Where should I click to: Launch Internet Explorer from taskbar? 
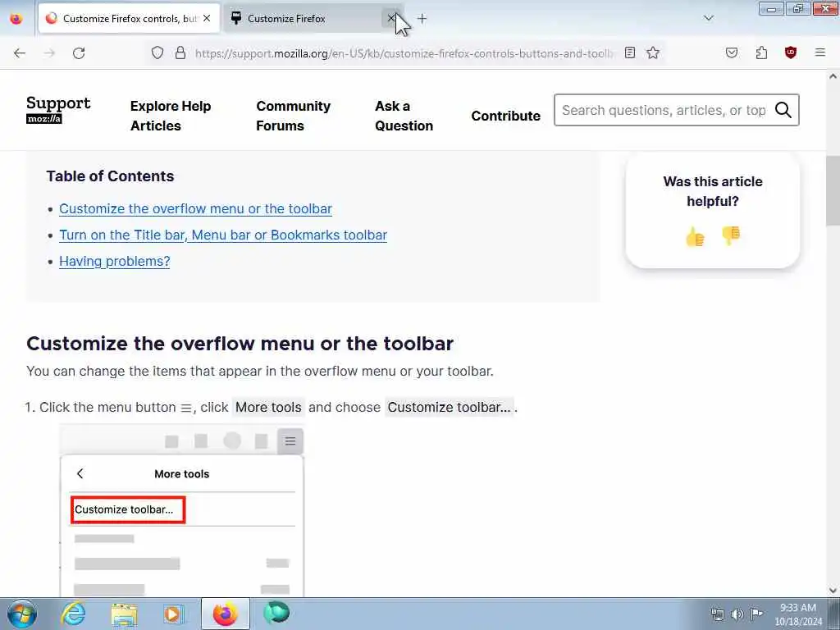[x=73, y=614]
